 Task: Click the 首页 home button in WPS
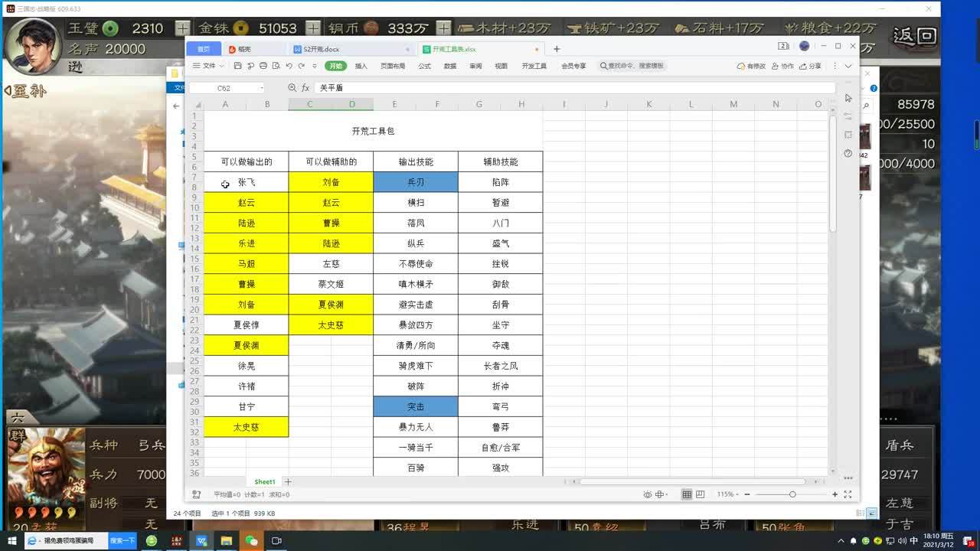pyautogui.click(x=204, y=49)
